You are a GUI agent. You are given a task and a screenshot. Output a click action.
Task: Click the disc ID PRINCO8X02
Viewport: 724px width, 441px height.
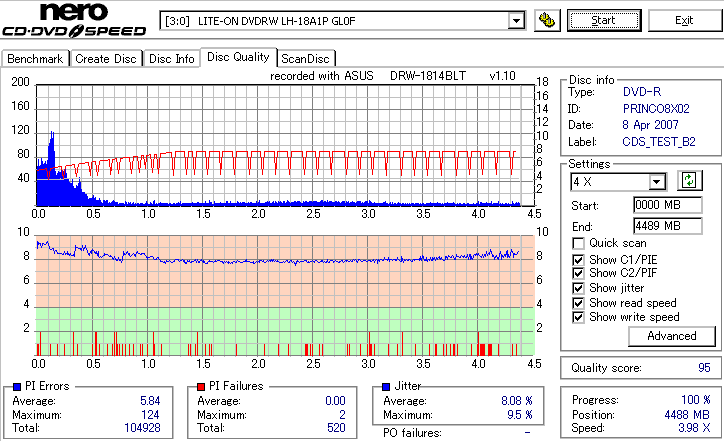click(x=656, y=109)
